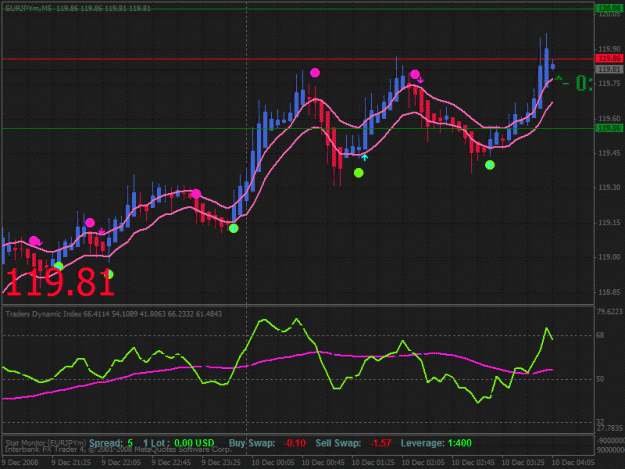Click the 79.6223 indicator scale value
This screenshot has width=625, height=469.
point(609,311)
